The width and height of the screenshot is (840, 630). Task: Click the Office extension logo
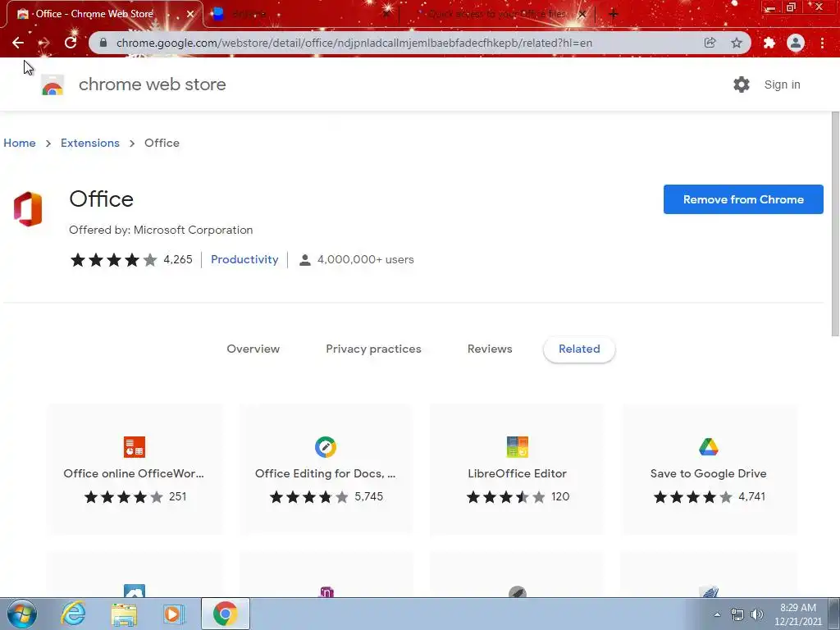(28, 209)
